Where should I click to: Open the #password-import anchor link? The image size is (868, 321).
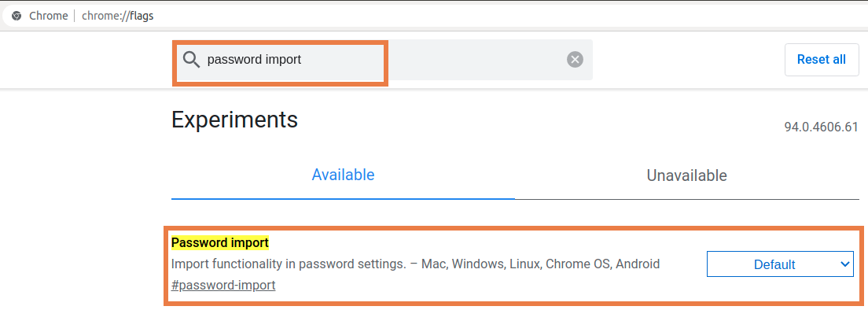click(223, 286)
